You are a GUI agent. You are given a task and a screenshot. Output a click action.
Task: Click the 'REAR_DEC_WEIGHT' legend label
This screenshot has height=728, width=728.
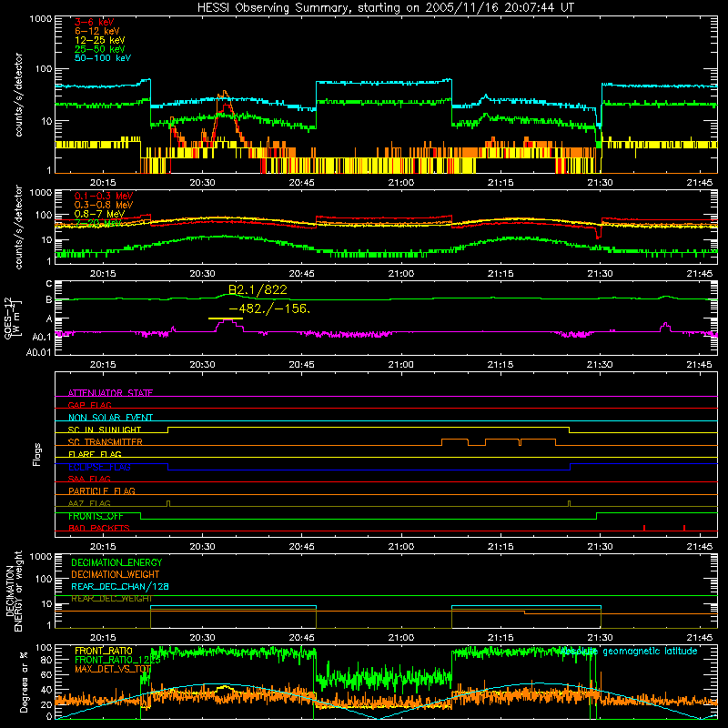tap(111, 599)
